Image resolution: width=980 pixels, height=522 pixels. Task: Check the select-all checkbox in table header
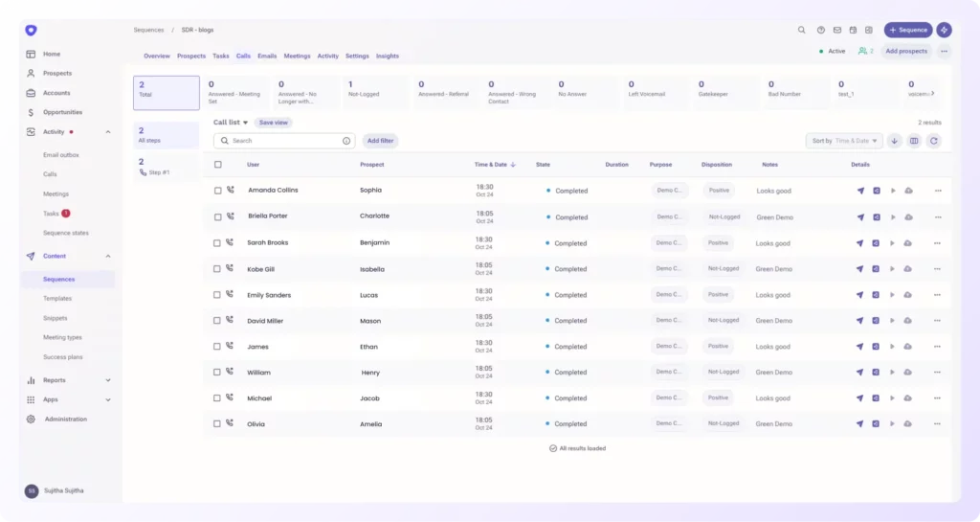coord(218,165)
